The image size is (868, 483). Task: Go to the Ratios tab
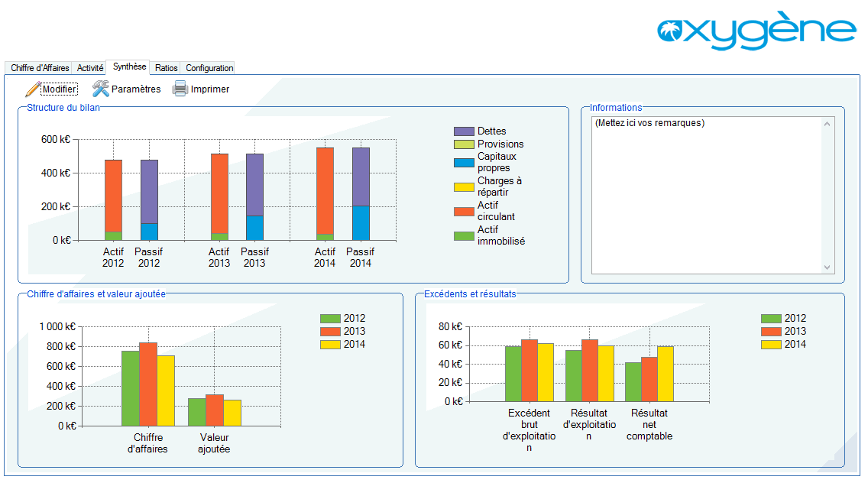point(166,68)
